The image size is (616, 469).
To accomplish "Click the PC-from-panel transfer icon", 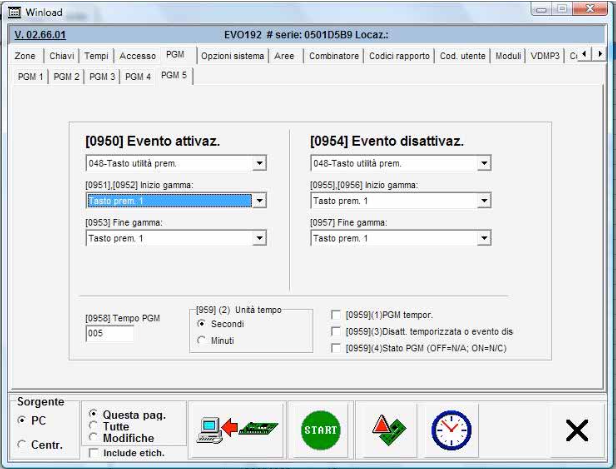I will (x=236, y=430).
